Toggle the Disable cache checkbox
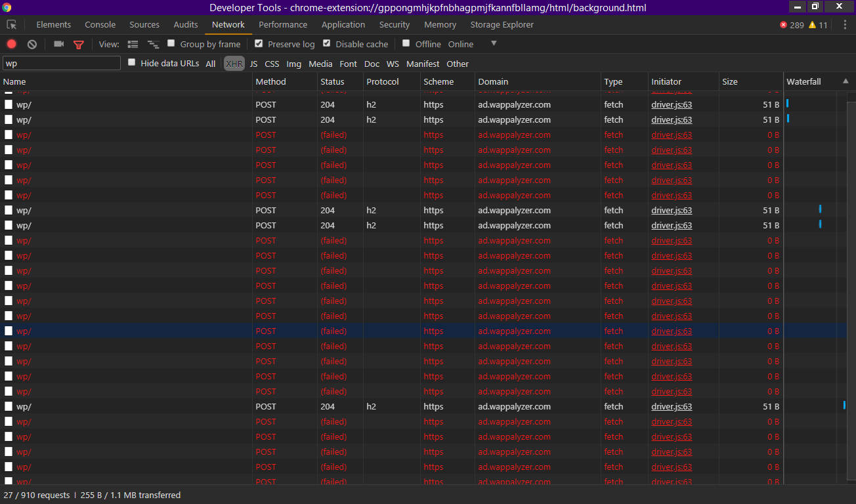 click(x=326, y=43)
